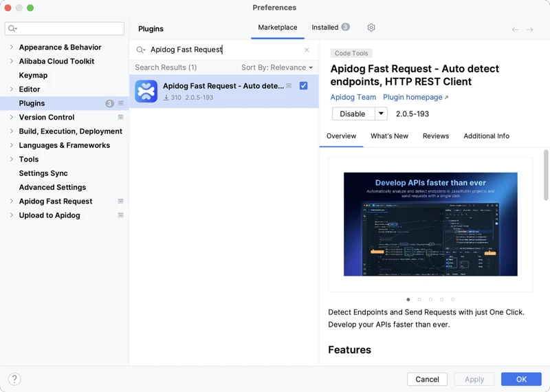Click the green maximize window button

[30, 8]
